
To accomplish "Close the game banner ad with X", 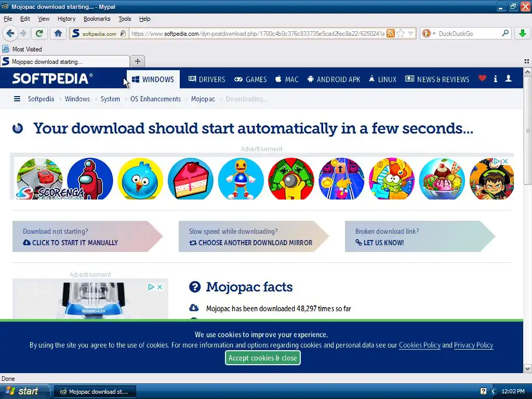I will click(505, 161).
